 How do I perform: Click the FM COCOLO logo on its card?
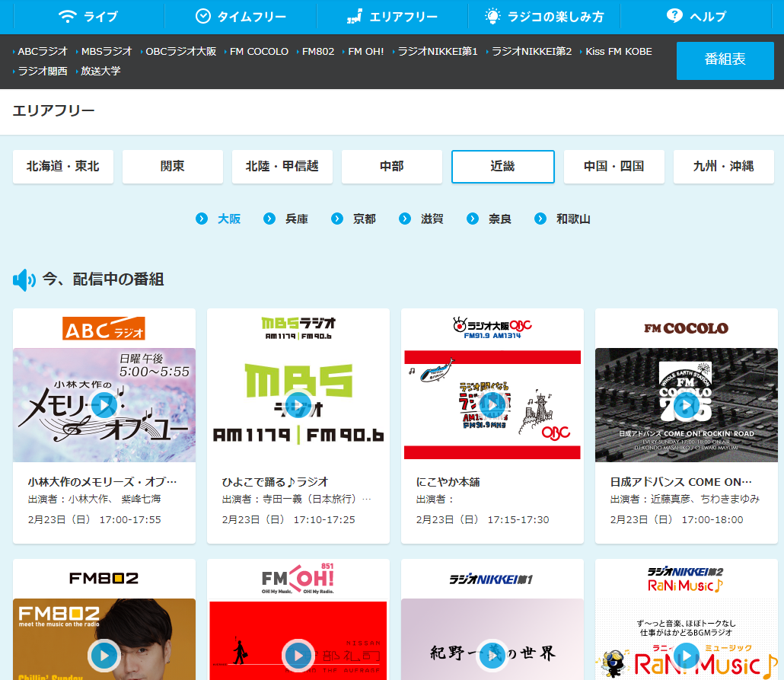click(x=687, y=328)
